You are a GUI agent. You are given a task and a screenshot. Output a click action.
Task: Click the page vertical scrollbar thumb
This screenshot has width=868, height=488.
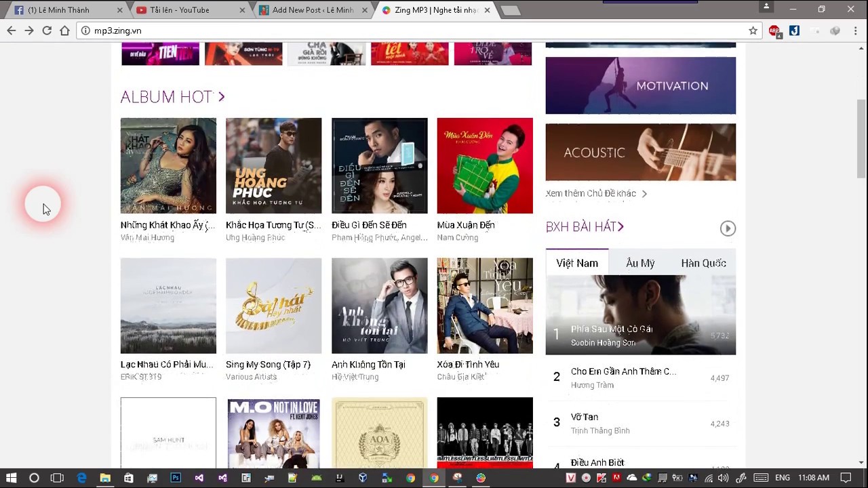point(861,138)
